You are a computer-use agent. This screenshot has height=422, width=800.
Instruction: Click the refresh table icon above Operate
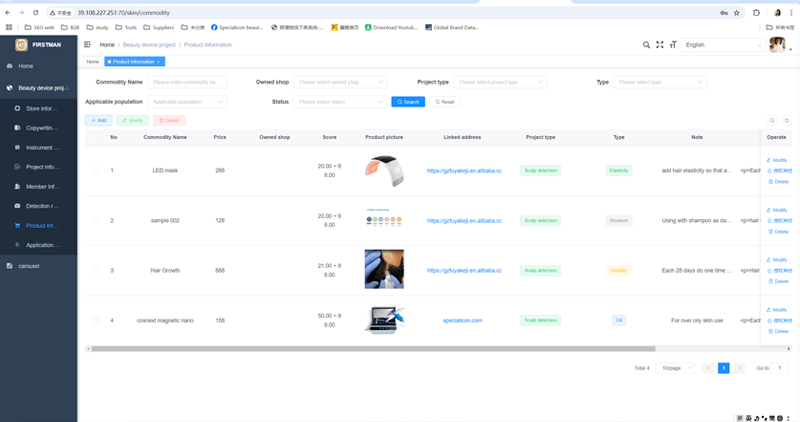[x=786, y=120]
